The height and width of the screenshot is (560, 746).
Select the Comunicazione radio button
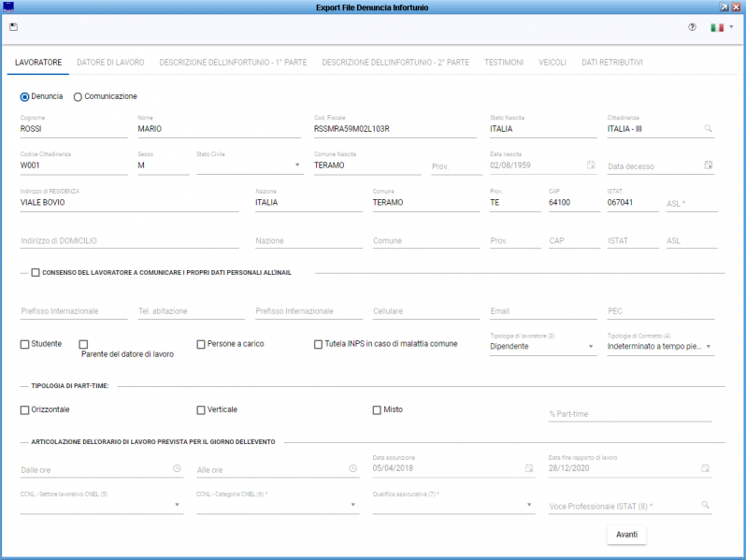pos(78,96)
